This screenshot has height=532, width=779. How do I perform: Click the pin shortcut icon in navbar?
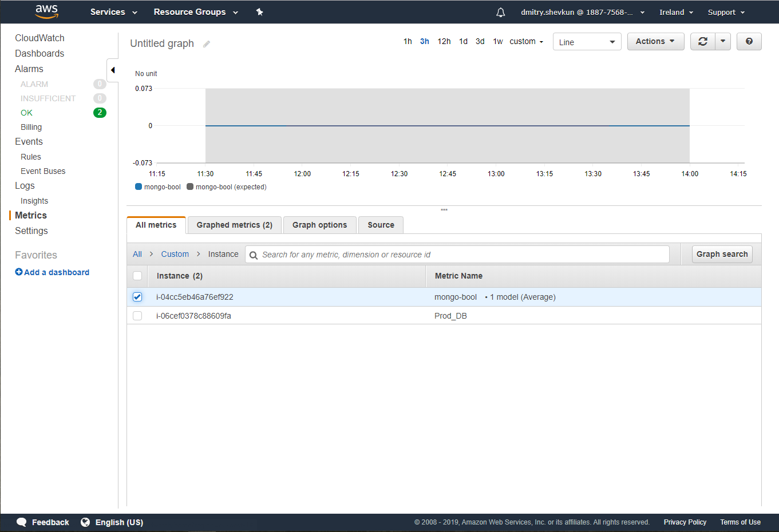click(x=259, y=12)
